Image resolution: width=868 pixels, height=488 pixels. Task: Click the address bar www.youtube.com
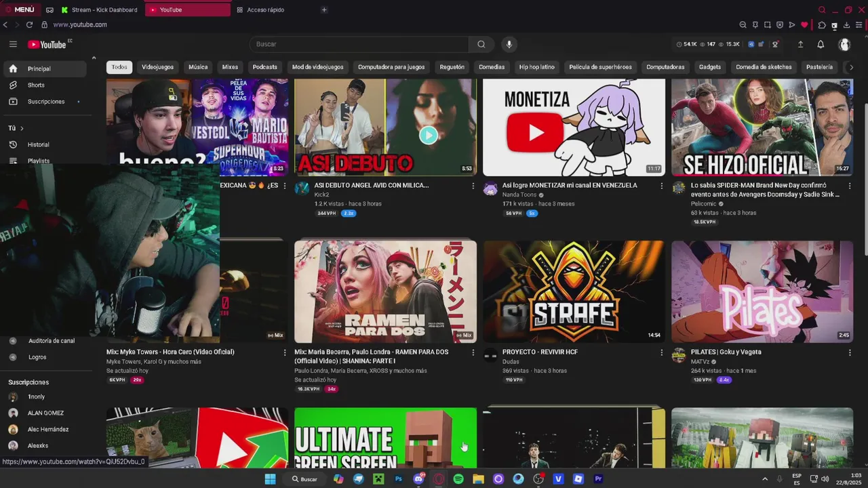click(80, 24)
